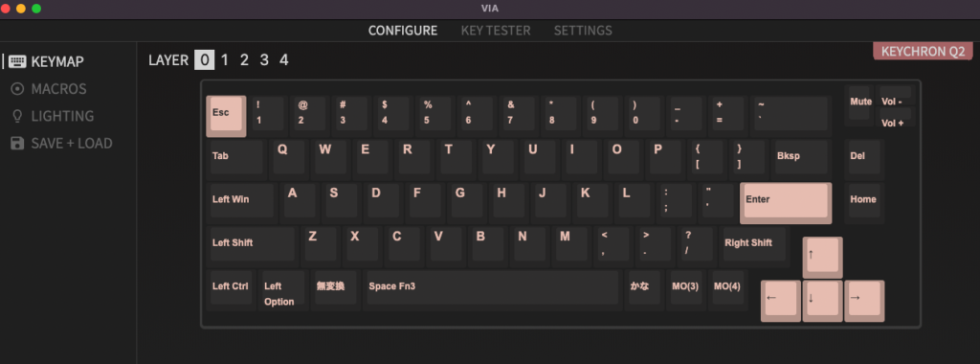The height and width of the screenshot is (364, 980).
Task: Select the Space Fn3 key
Action: pyautogui.click(x=493, y=289)
